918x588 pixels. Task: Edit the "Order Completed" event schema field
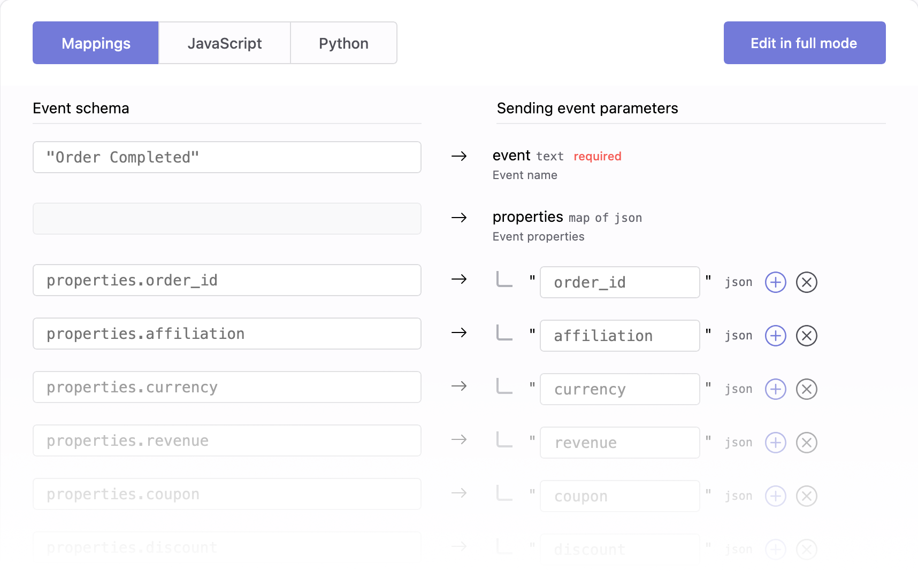227,157
